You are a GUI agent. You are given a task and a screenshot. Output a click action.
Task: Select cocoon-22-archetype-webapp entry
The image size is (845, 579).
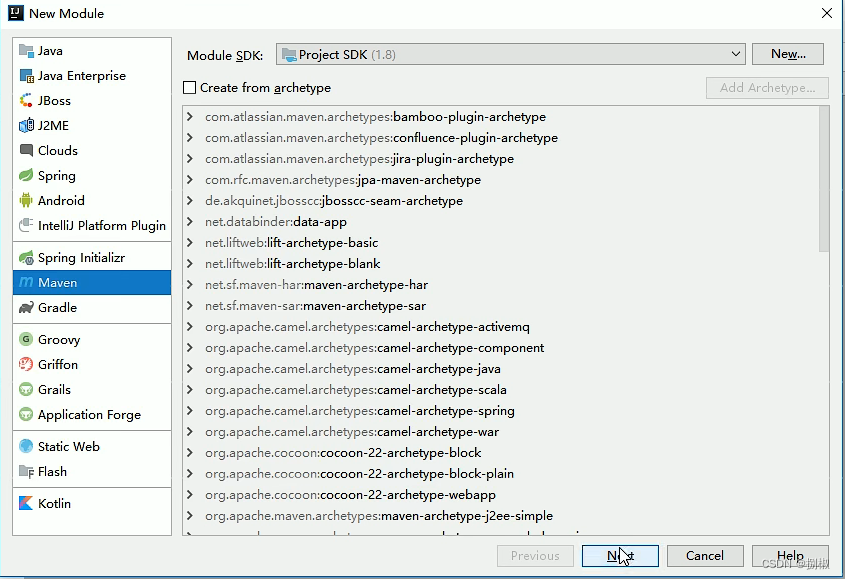(350, 495)
